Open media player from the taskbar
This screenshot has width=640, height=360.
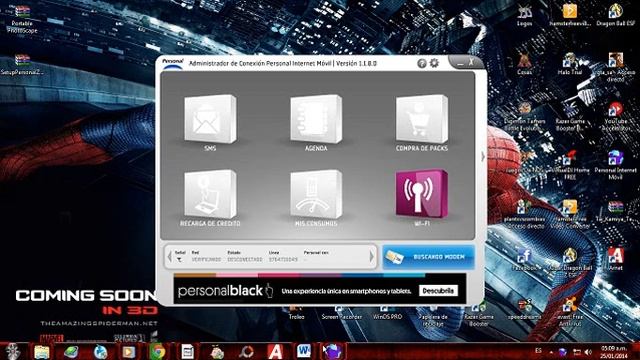(x=129, y=351)
